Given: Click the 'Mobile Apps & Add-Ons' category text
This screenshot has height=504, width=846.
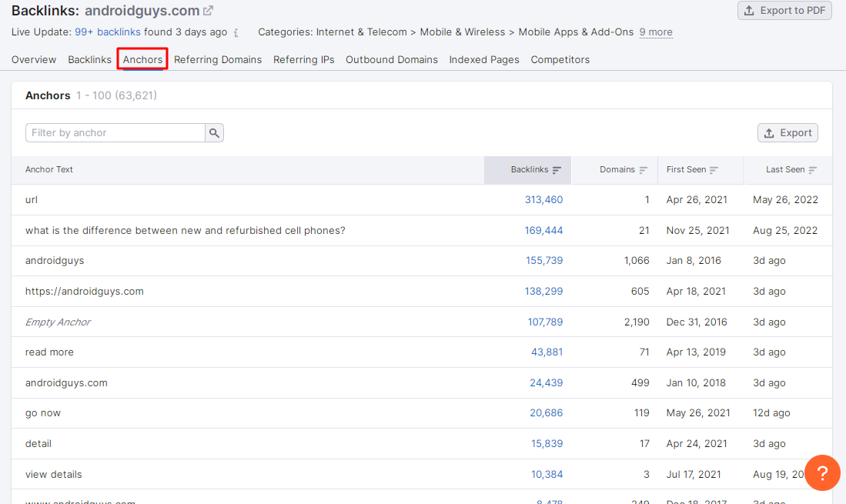Looking at the screenshot, I should [576, 32].
